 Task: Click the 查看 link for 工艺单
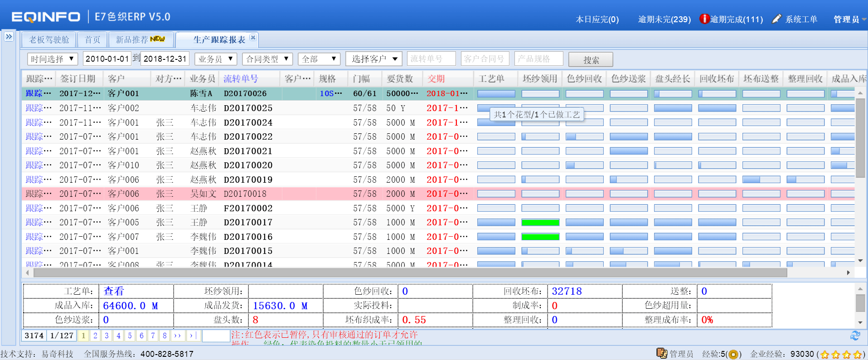coord(113,291)
